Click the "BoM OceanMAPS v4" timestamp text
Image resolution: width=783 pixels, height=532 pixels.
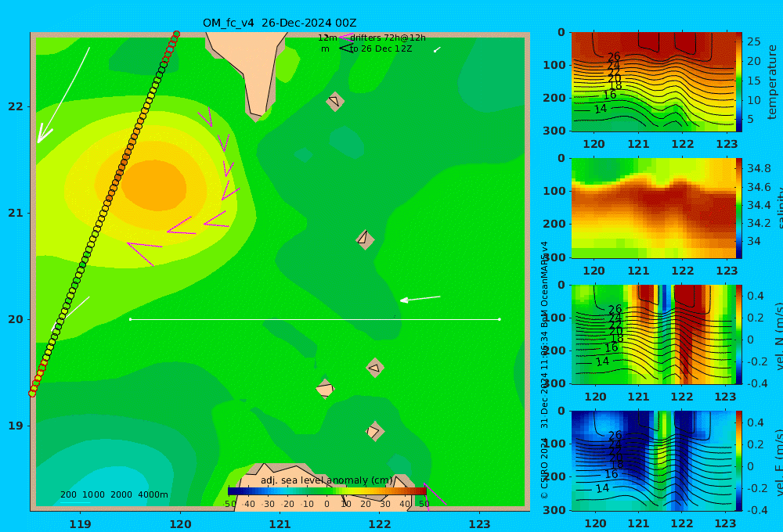(x=544, y=283)
